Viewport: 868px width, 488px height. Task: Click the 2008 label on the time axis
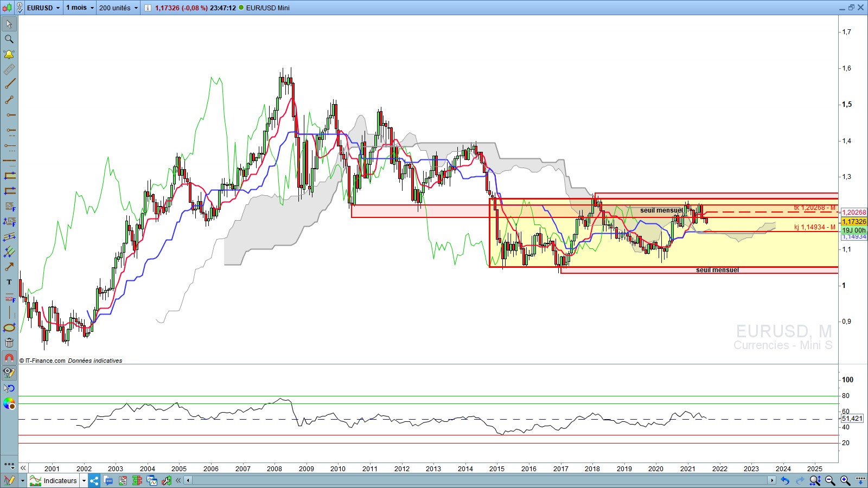tap(275, 468)
